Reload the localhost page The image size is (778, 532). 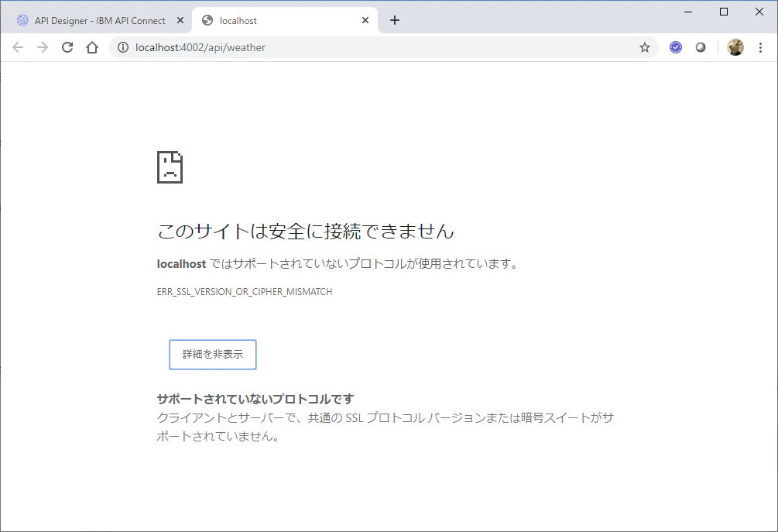point(67,47)
